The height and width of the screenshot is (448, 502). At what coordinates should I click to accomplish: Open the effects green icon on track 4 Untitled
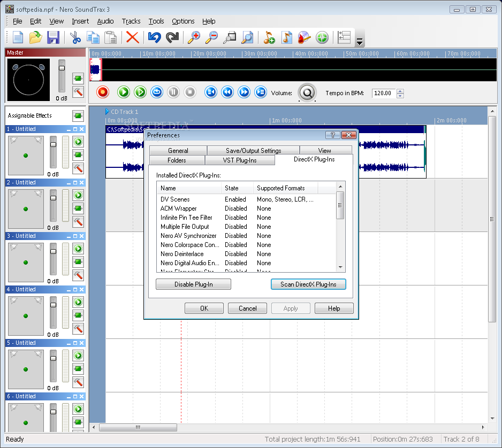coord(78,315)
